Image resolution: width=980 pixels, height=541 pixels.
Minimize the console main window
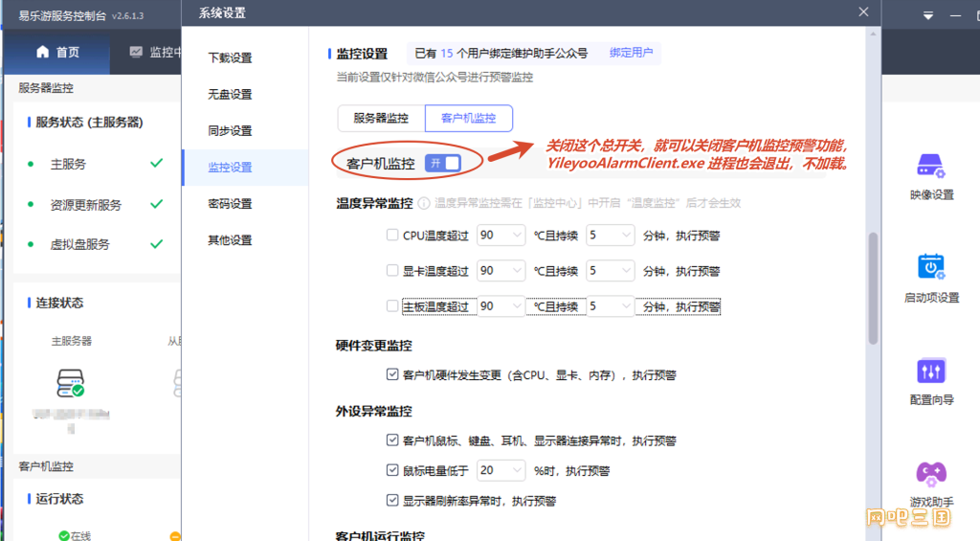[x=956, y=15]
